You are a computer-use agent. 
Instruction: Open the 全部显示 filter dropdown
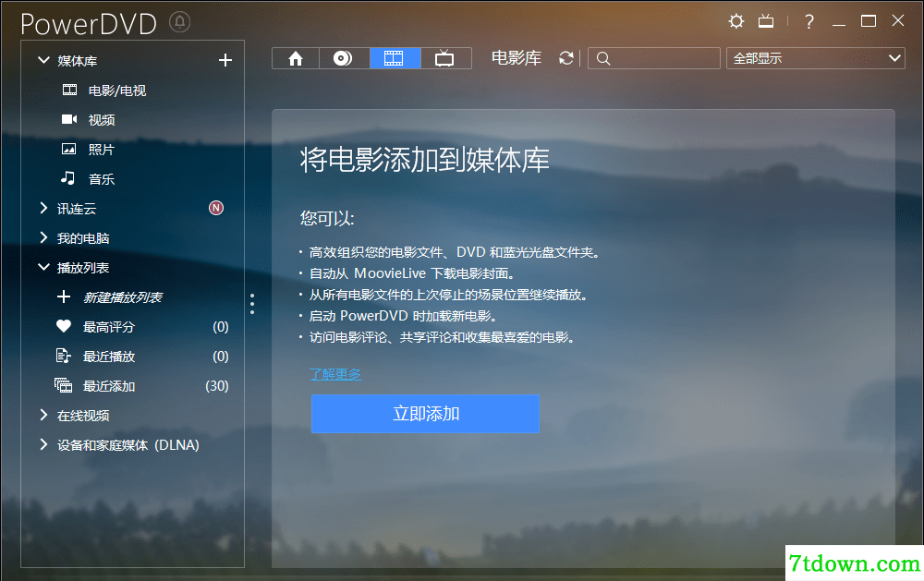(x=816, y=58)
